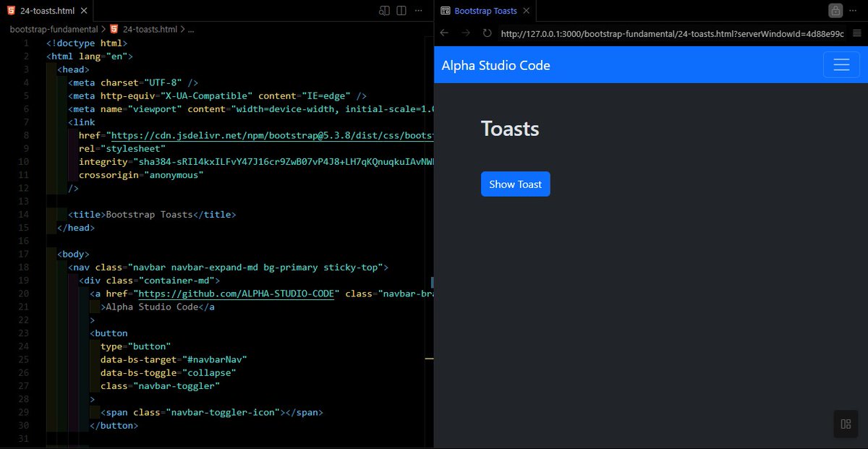Open the github.com/ALPHA-STUDIO-CODE link in code
The width and height of the screenshot is (868, 449).
coord(238,294)
